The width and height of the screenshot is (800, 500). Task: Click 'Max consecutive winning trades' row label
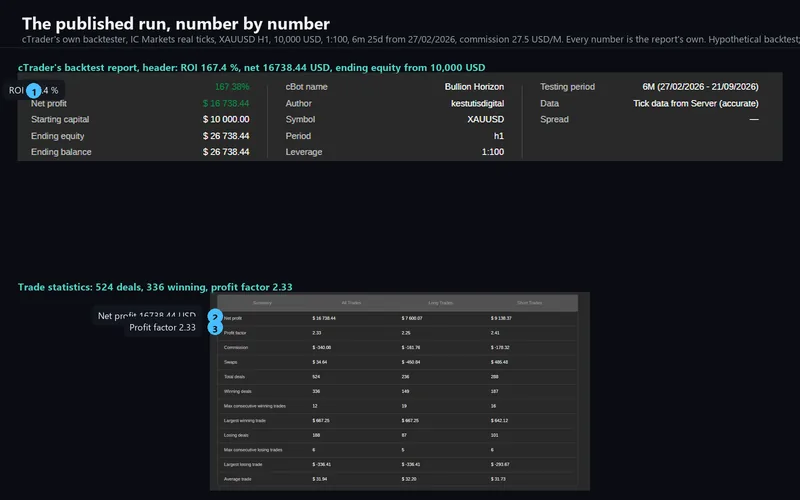(x=255, y=406)
